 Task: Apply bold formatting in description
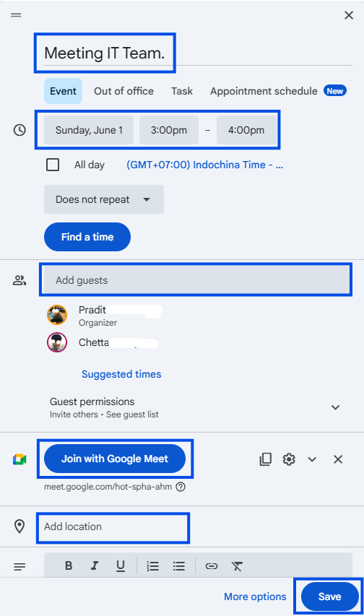(x=69, y=565)
